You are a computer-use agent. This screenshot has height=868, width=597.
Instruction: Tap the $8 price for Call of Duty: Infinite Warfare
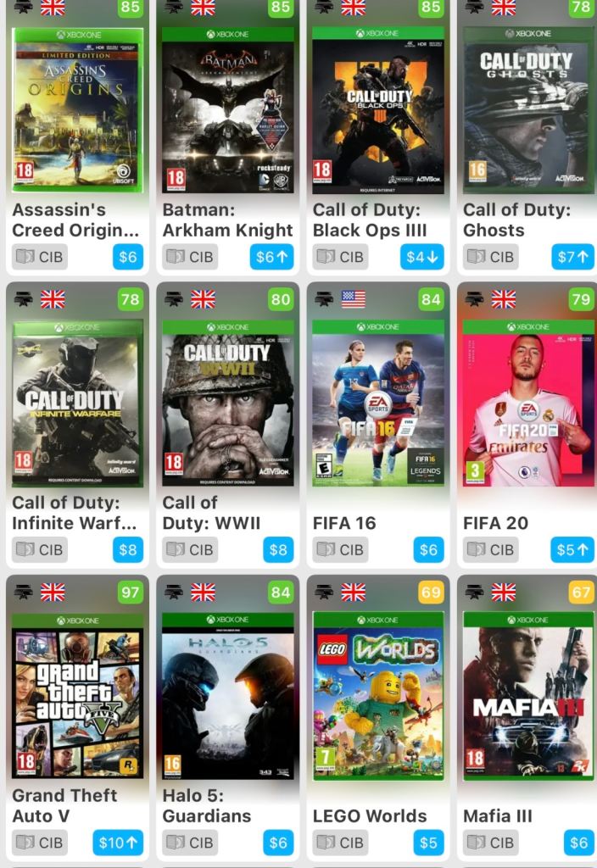[128, 549]
